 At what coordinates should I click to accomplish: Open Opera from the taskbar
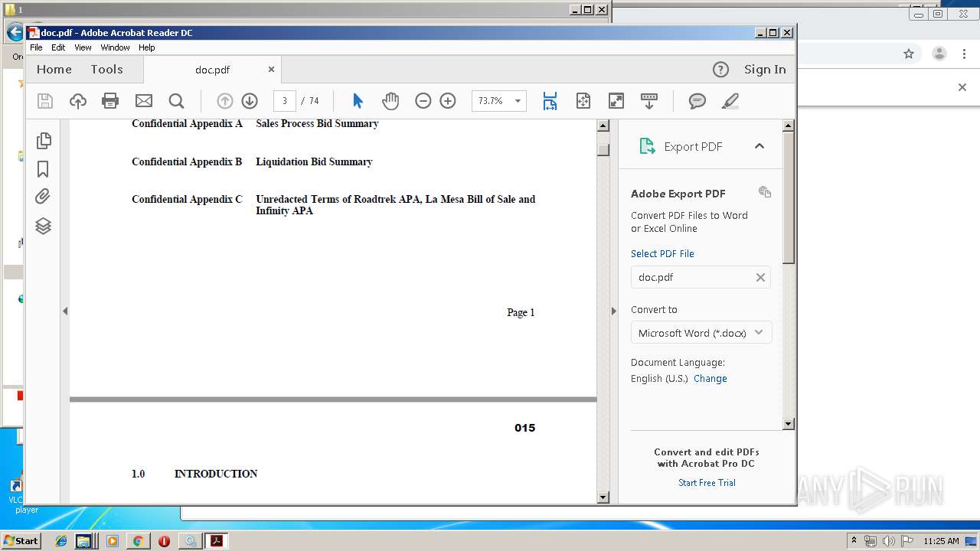(164, 541)
